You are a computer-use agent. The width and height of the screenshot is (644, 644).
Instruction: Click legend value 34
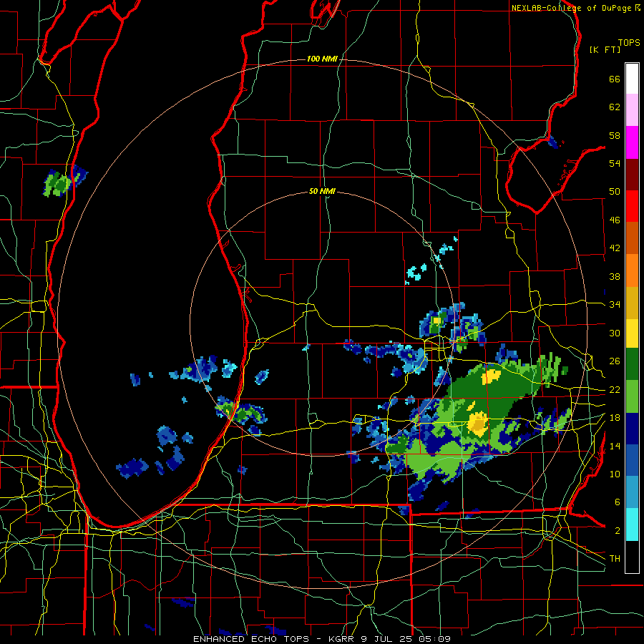(615, 304)
